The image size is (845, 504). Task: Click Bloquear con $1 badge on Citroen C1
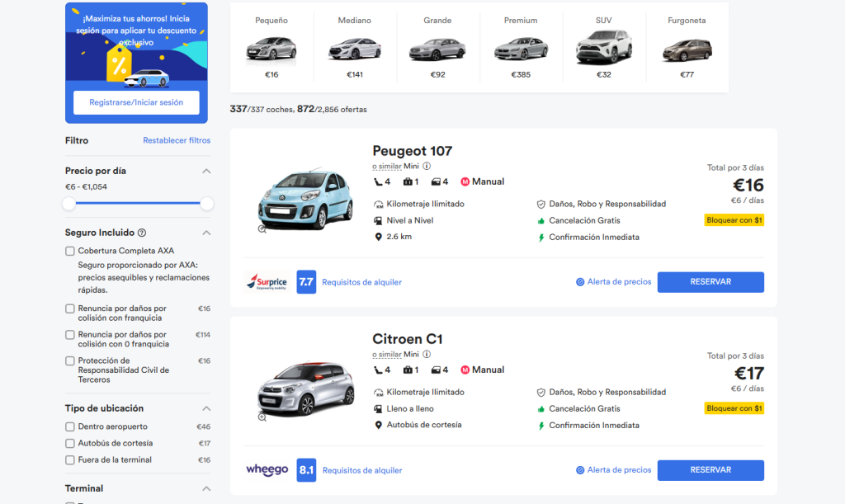click(734, 408)
